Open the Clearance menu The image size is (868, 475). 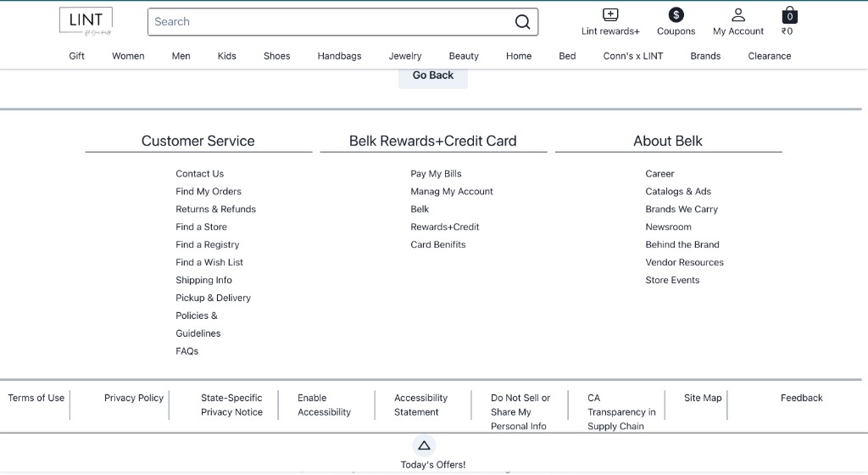pyautogui.click(x=770, y=56)
